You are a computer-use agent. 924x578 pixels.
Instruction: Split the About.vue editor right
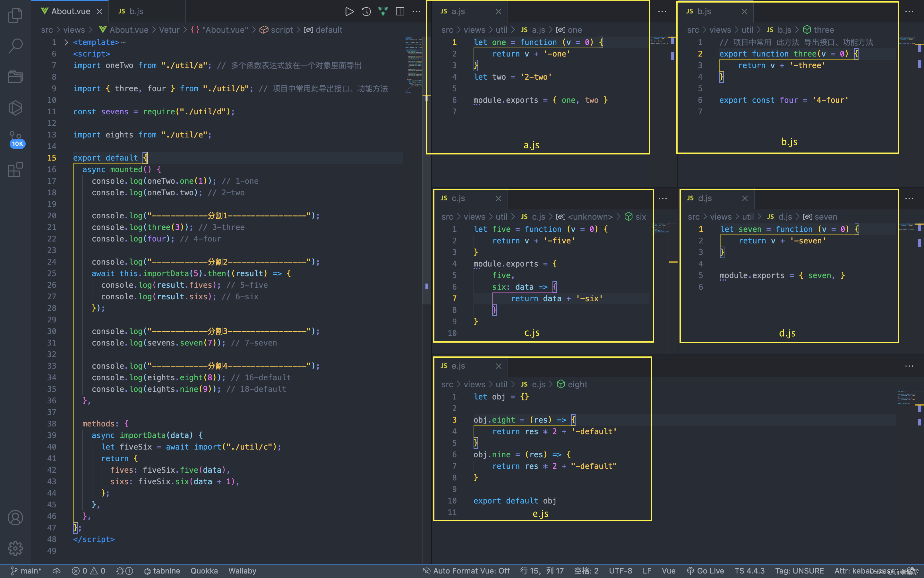tap(400, 12)
